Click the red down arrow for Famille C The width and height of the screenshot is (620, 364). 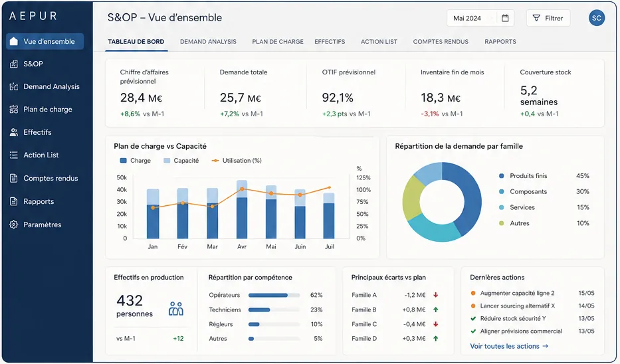435,324
